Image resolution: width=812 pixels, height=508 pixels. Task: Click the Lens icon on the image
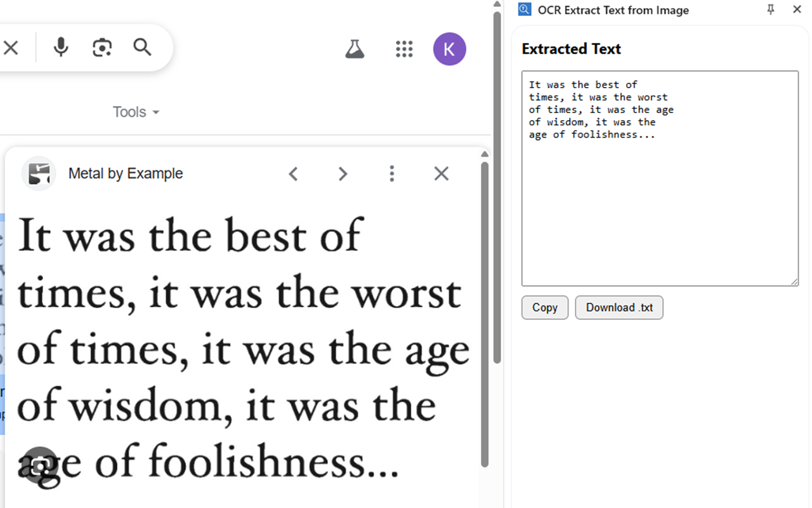[40, 467]
